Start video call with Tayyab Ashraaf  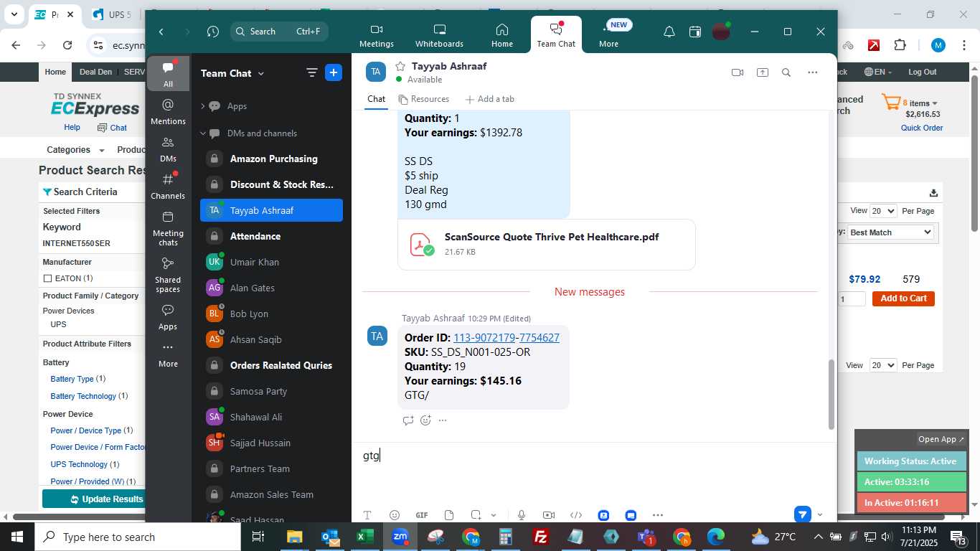(737, 72)
